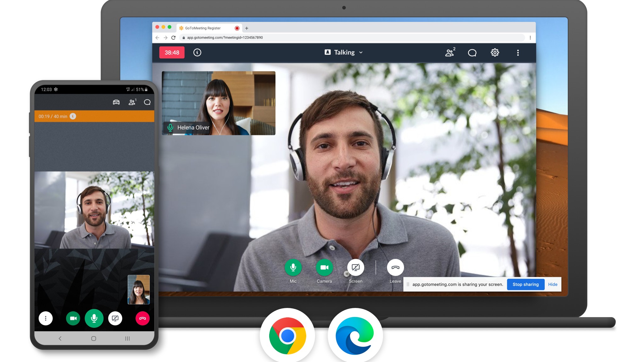Open chat icon on phone
Image resolution: width=644 pixels, height=362 pixels.
point(147,102)
